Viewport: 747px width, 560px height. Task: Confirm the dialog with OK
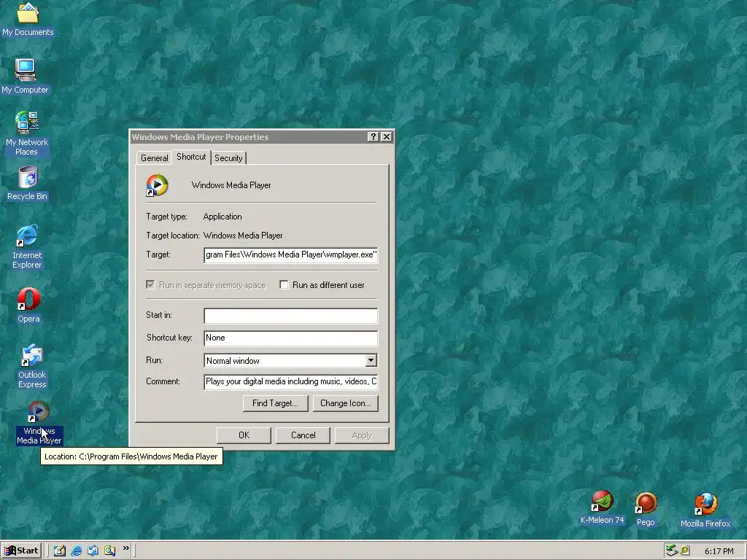tap(244, 435)
